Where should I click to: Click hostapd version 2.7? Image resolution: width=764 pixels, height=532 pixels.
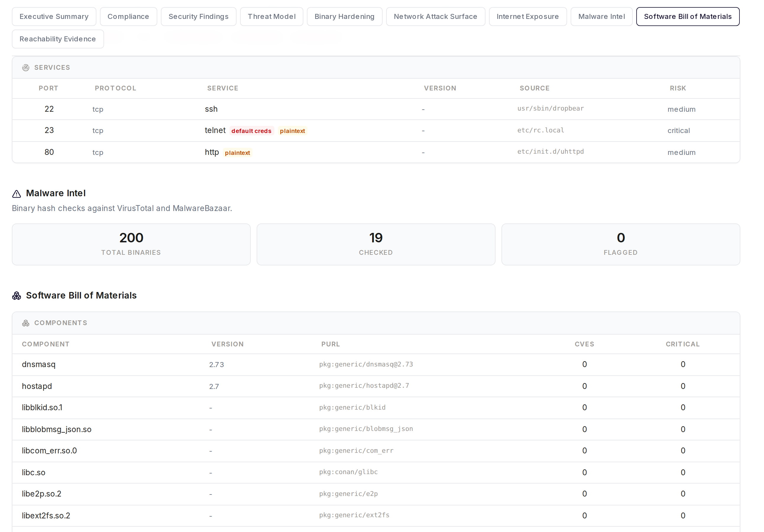(214, 387)
